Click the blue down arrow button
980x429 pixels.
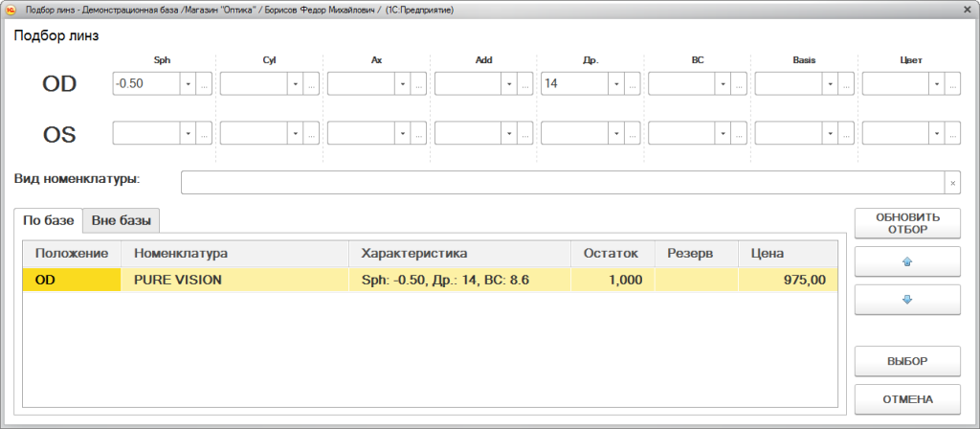[906, 299]
